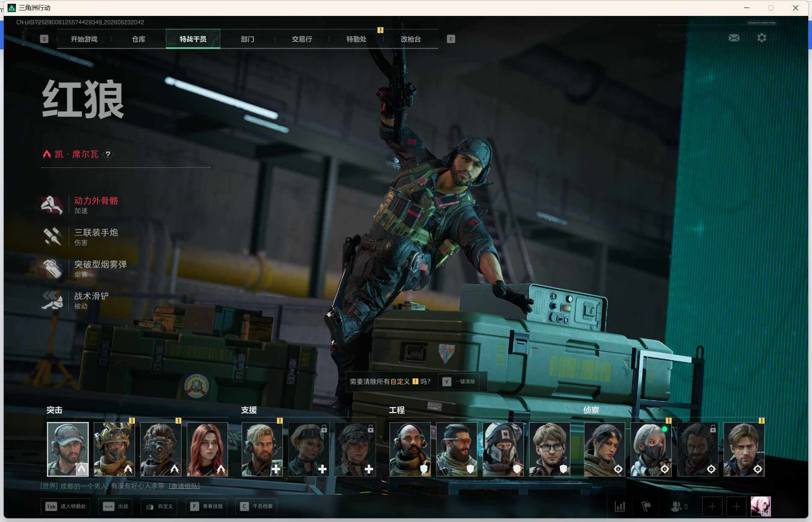The image size is (812, 522).
Task: Choose the blond bearded operator in 支援
Action: pos(262,449)
